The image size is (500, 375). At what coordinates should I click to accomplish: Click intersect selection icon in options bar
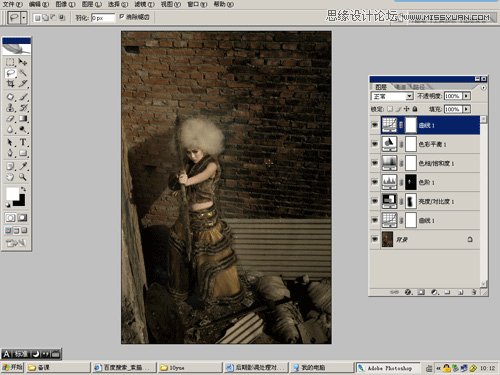tap(62, 17)
